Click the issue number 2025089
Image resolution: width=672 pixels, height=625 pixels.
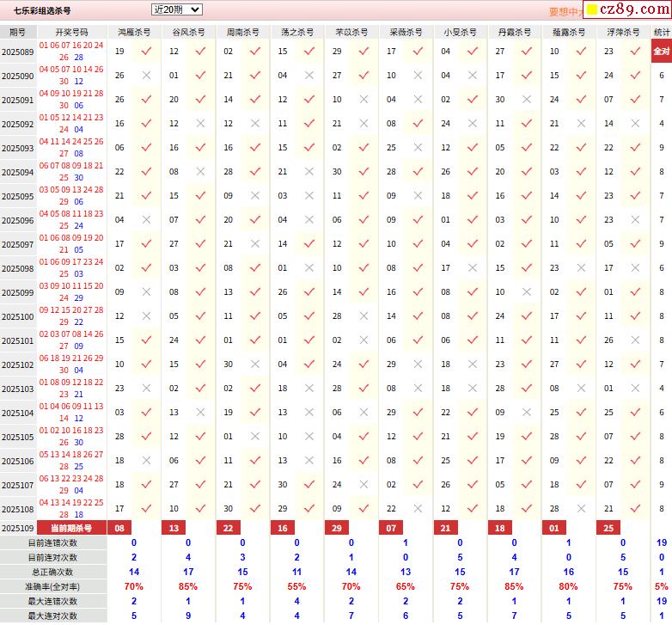click(17, 52)
